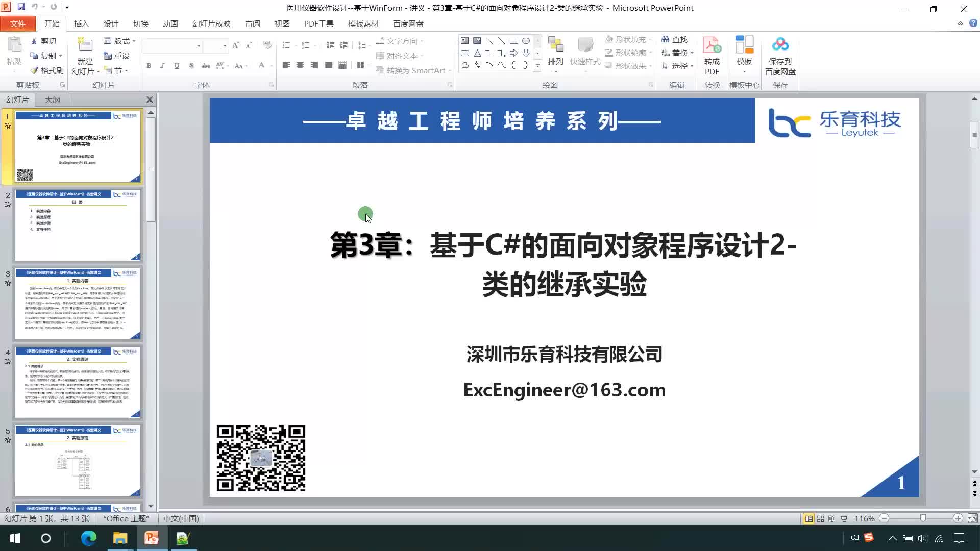Toggle Normal view button in status bar
Viewport: 980px width, 551px height.
[808, 519]
